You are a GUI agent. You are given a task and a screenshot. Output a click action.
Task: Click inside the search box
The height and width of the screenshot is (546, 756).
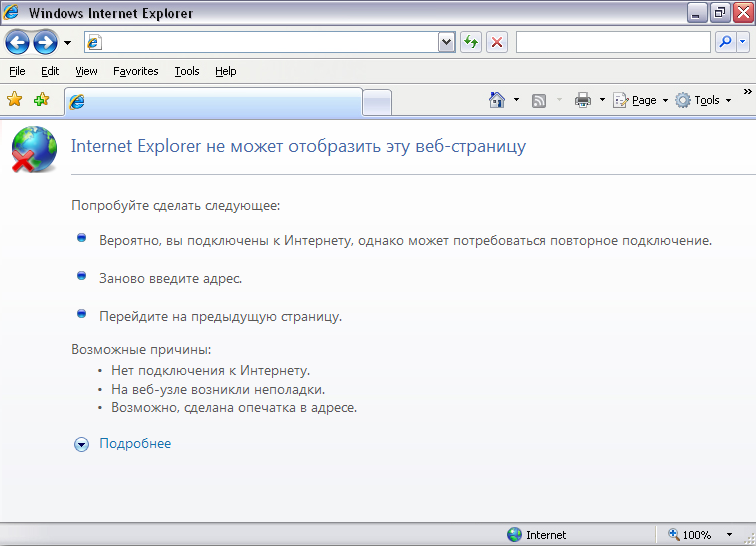pyautogui.click(x=613, y=42)
